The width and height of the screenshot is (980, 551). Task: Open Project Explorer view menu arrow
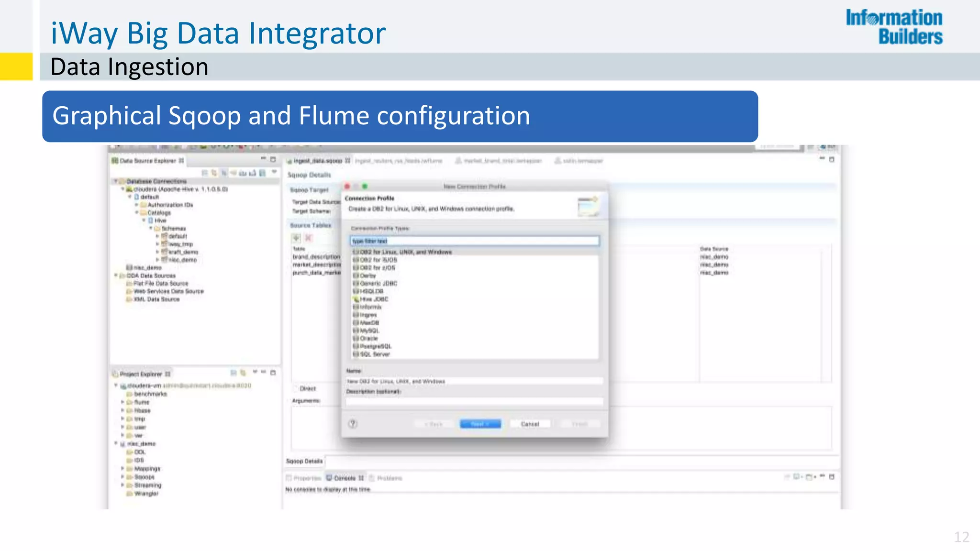click(255, 372)
